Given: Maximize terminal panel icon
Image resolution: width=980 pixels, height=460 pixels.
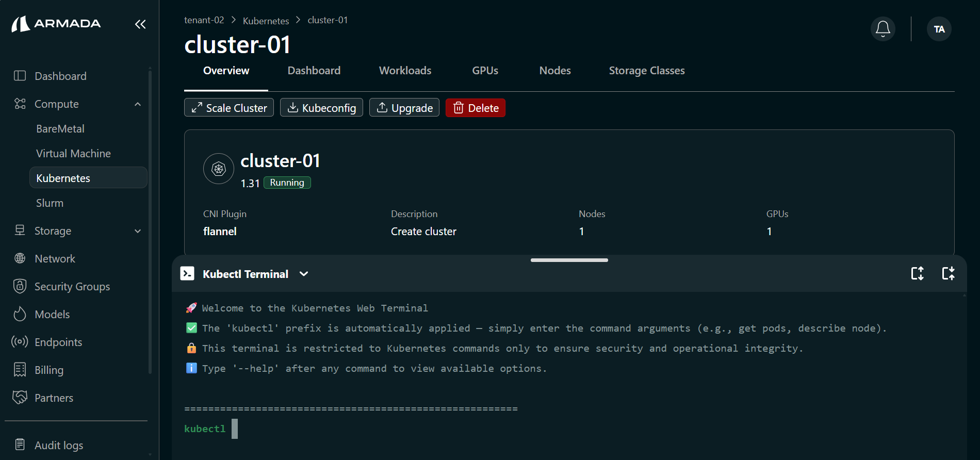Looking at the screenshot, I should [948, 273].
